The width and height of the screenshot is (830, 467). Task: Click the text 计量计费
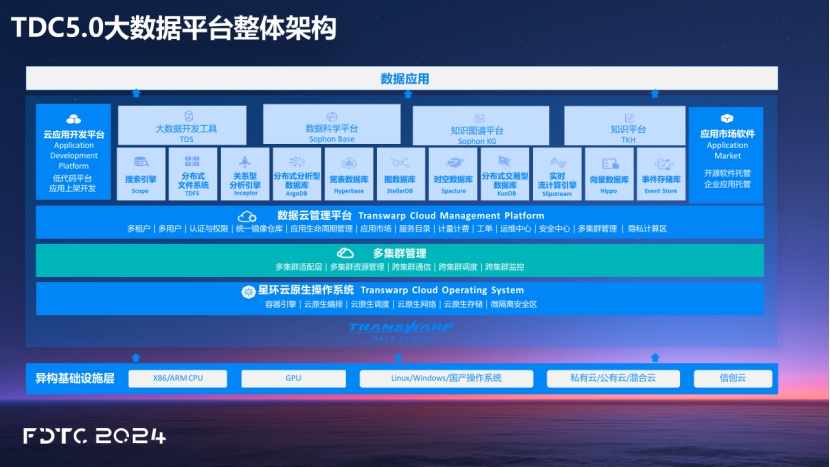point(453,229)
